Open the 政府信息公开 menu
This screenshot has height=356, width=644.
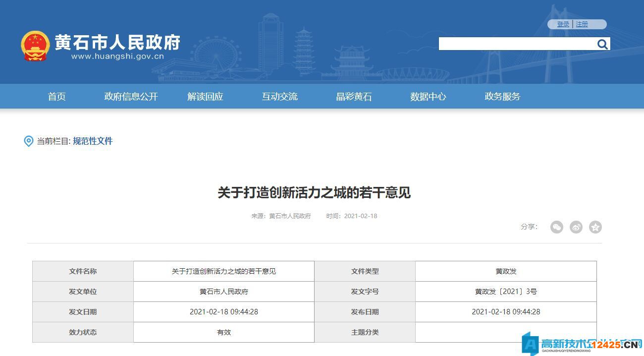pyautogui.click(x=130, y=96)
